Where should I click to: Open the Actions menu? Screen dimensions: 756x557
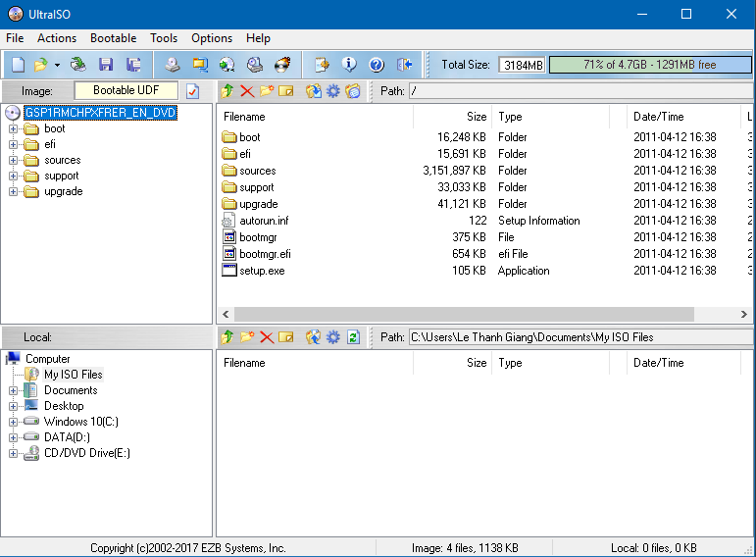click(x=57, y=38)
